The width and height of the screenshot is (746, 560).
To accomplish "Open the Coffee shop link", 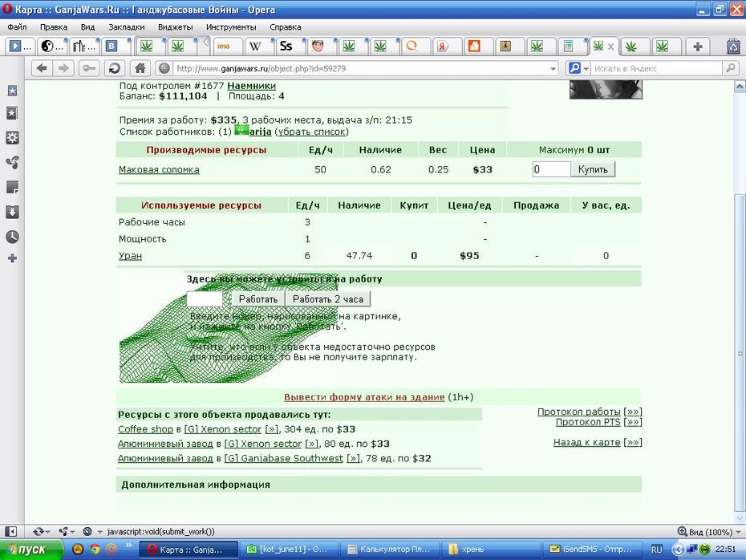I will click(x=145, y=429).
